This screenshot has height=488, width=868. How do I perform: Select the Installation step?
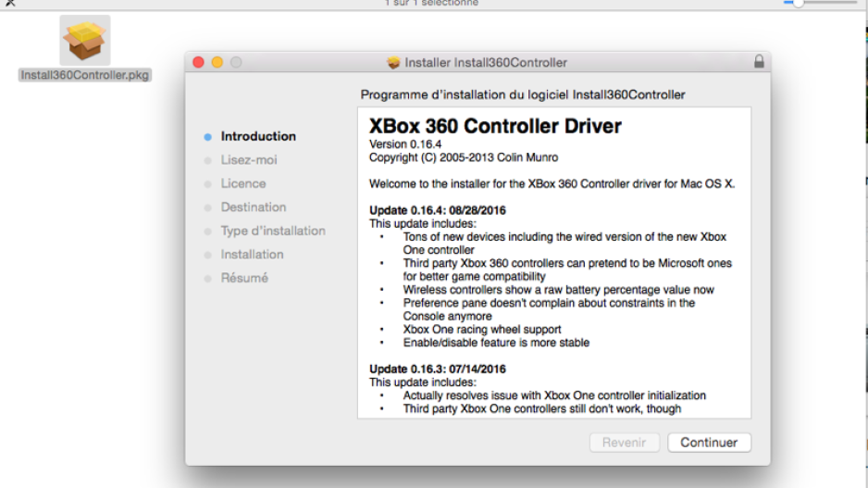(252, 255)
